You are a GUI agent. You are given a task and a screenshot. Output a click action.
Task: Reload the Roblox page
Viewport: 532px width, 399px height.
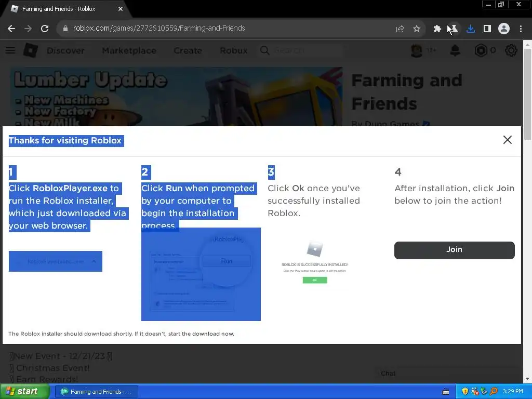(x=45, y=29)
